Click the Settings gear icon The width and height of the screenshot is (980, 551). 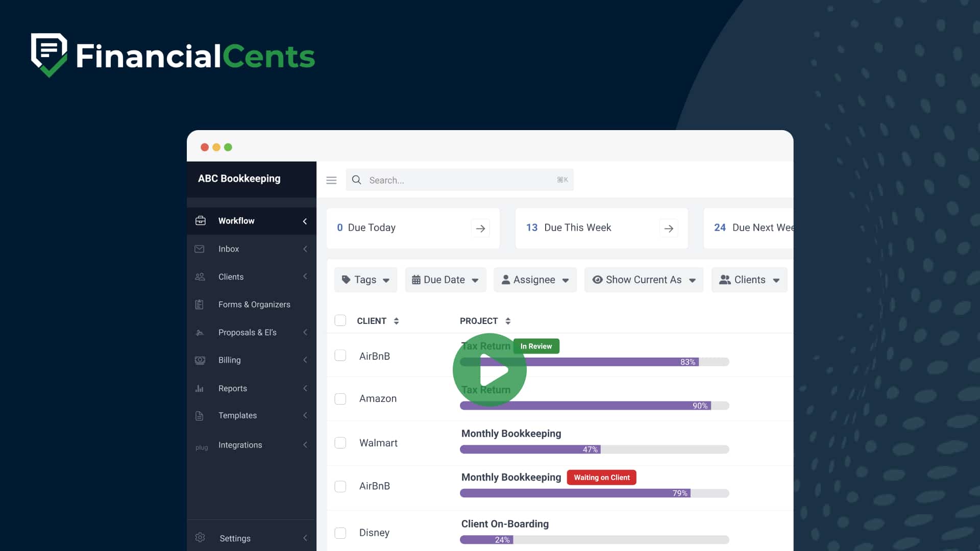pyautogui.click(x=200, y=537)
